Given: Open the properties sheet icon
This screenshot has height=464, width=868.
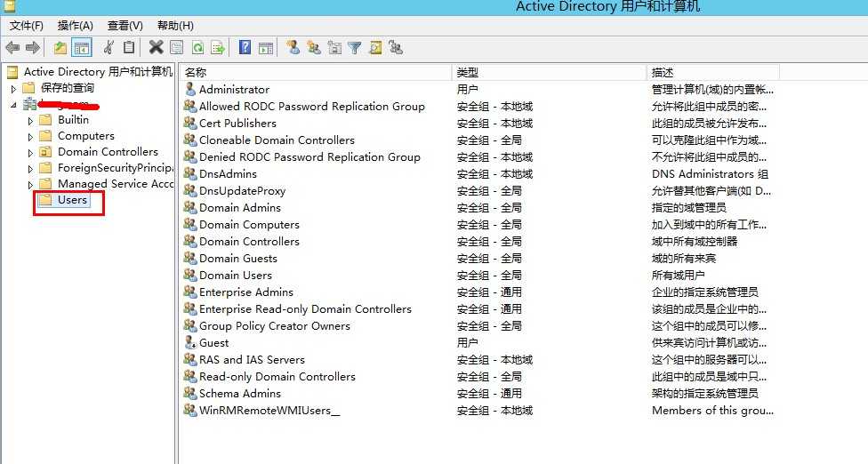Looking at the screenshot, I should pyautogui.click(x=177, y=48).
